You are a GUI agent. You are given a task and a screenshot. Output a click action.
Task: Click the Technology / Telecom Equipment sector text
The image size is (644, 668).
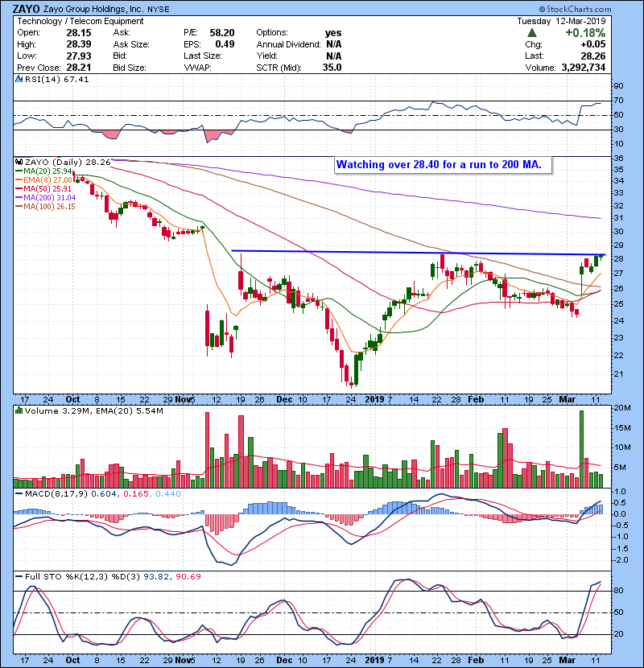pos(80,21)
